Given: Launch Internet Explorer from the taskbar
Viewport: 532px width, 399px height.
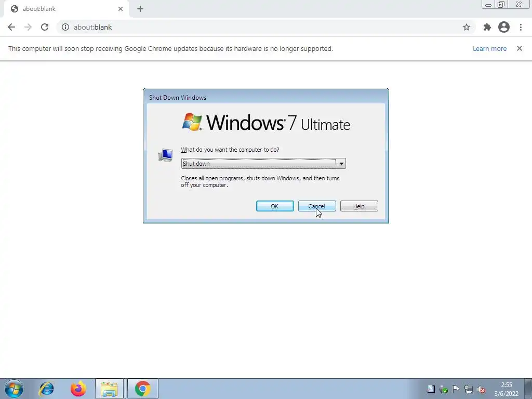Looking at the screenshot, I should (x=46, y=389).
